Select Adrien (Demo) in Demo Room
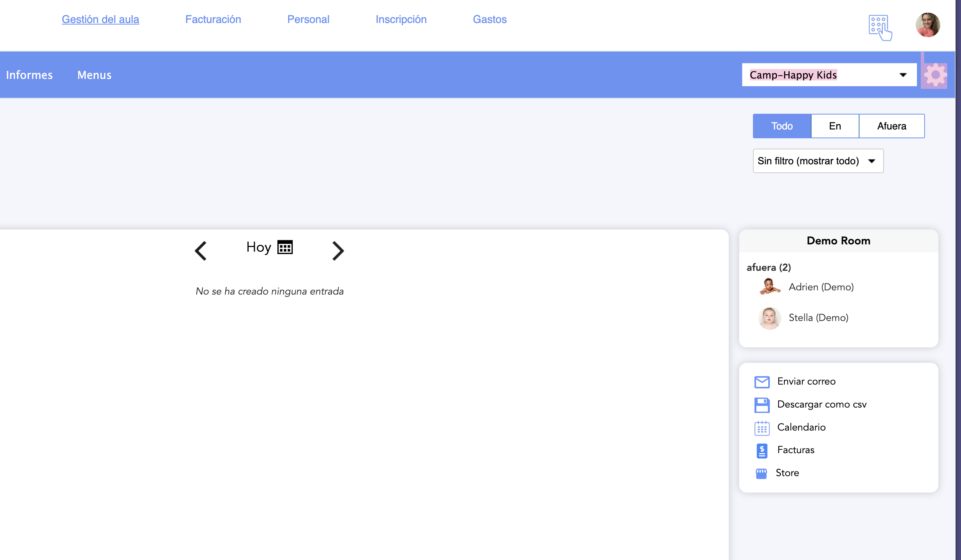The height and width of the screenshot is (560, 961). click(x=821, y=287)
